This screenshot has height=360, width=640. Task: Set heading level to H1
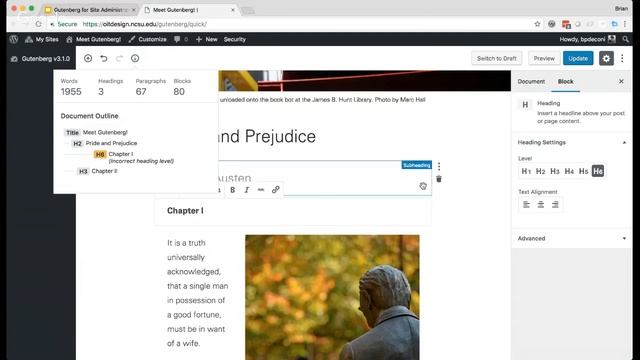pos(526,171)
